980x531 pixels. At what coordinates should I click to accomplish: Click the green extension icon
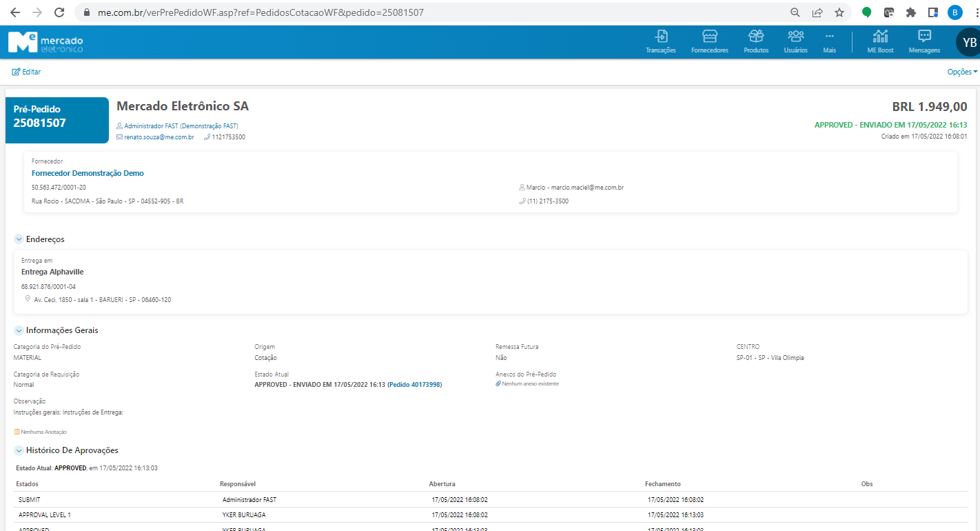[866, 12]
